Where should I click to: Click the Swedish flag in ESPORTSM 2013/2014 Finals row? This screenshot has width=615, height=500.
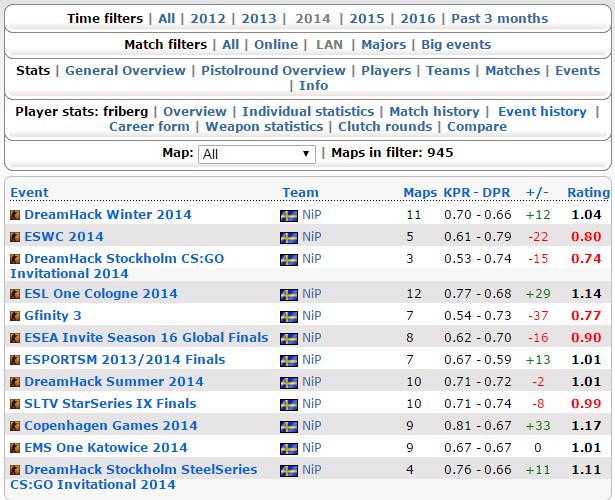(x=289, y=360)
